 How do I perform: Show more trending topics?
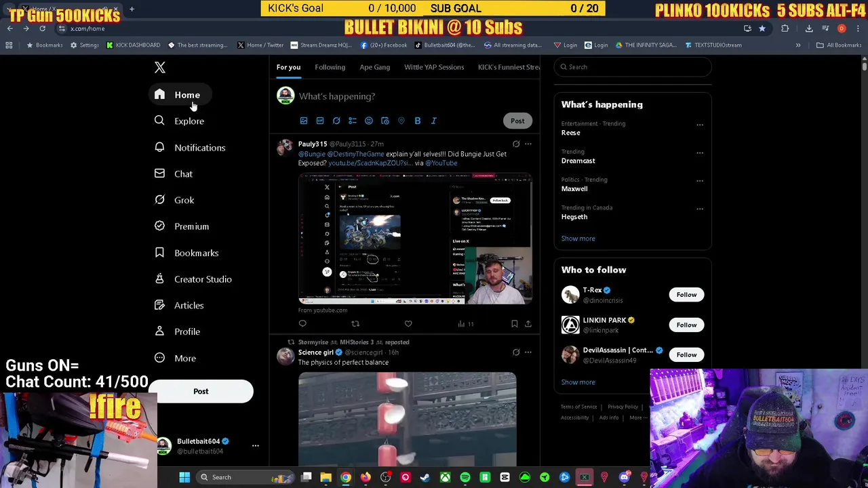point(578,239)
